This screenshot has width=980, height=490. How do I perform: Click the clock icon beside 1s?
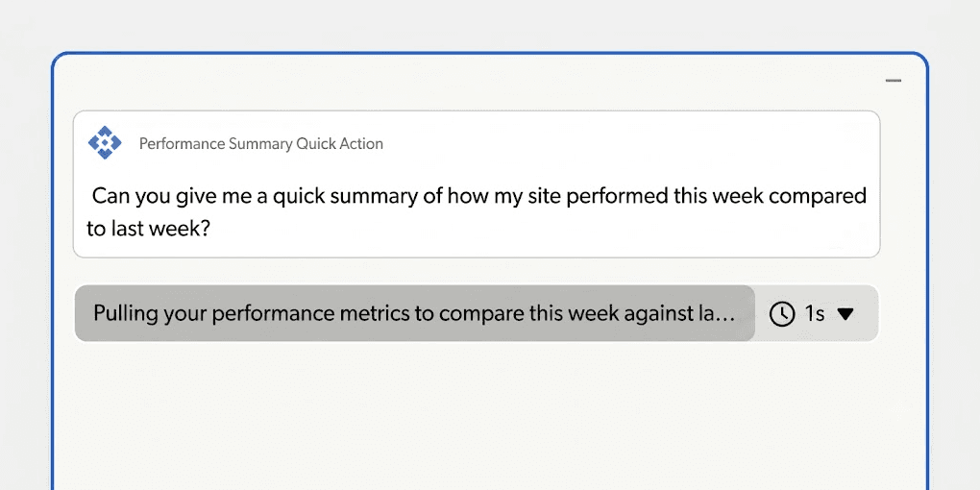pos(782,314)
